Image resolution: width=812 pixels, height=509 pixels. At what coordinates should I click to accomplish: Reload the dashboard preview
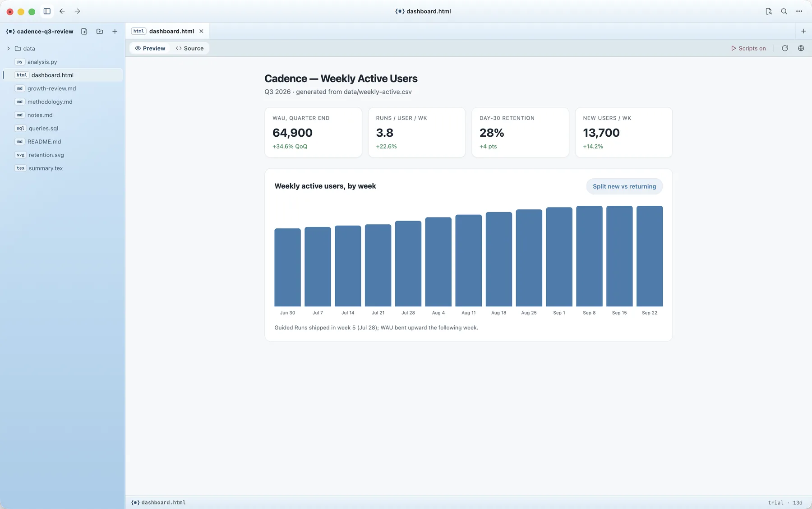pyautogui.click(x=785, y=48)
